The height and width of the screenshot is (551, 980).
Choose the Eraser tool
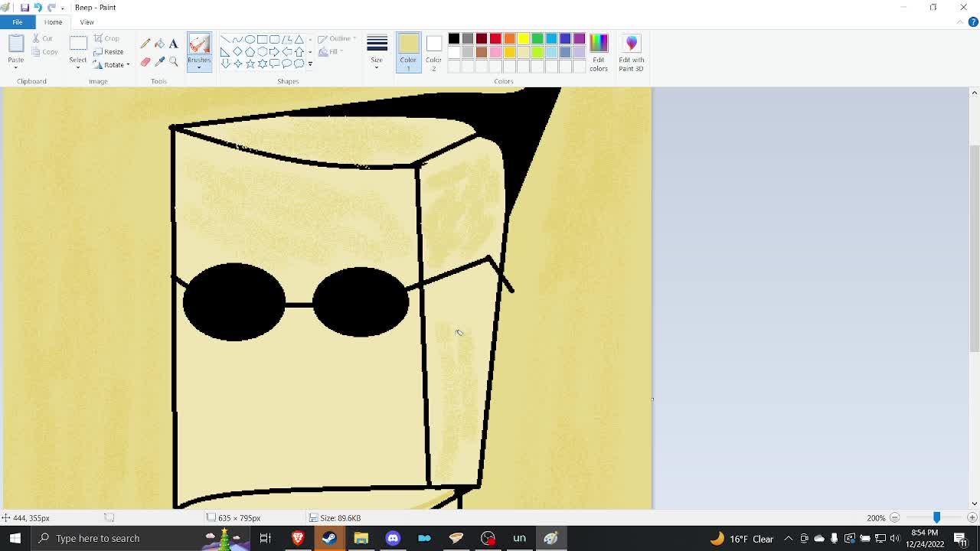coord(145,62)
